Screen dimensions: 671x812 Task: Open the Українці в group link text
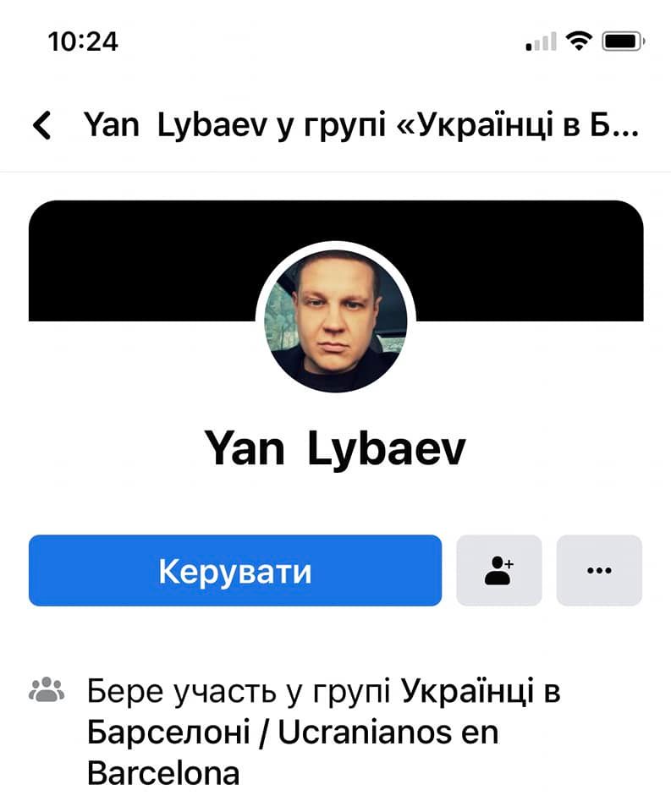pyautogui.click(x=481, y=691)
